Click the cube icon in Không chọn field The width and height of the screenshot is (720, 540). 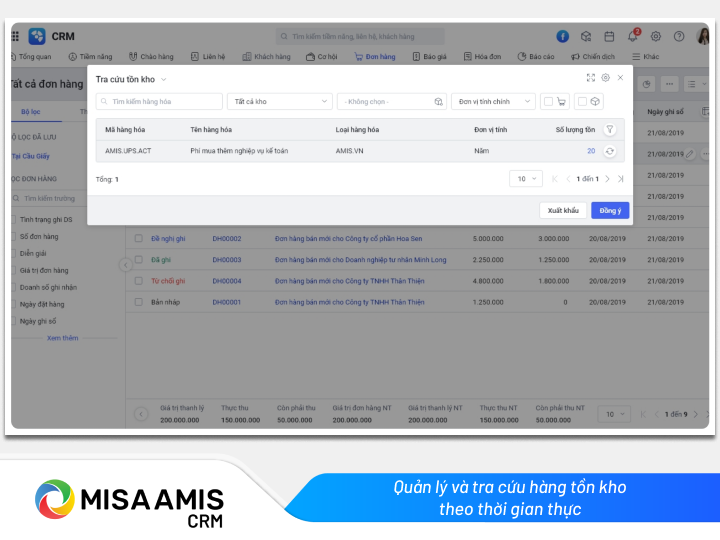tap(439, 101)
